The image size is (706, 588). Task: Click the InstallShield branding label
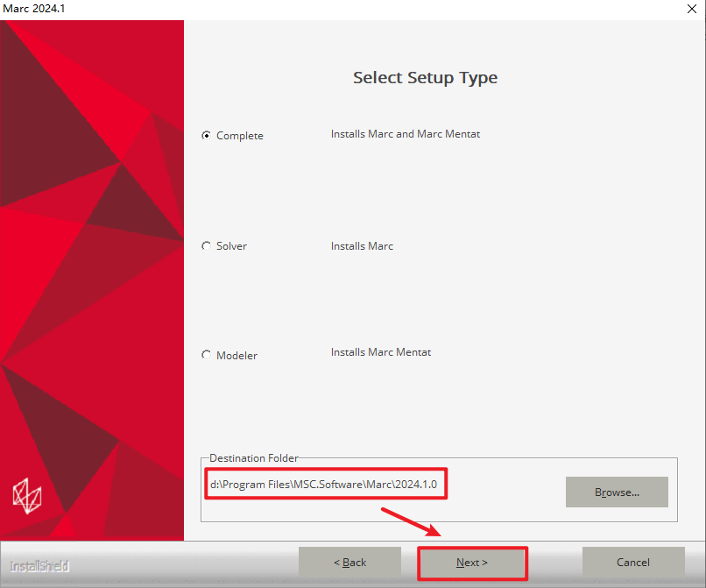pyautogui.click(x=39, y=566)
